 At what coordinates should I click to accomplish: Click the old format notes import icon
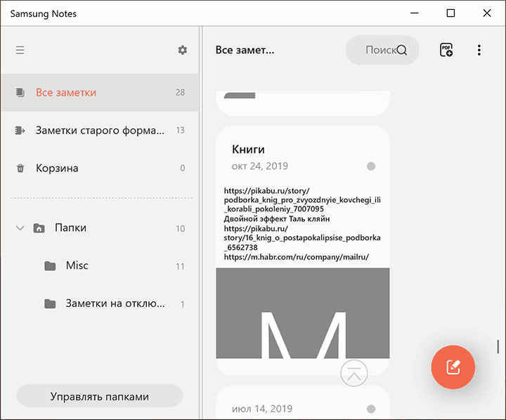tap(20, 131)
